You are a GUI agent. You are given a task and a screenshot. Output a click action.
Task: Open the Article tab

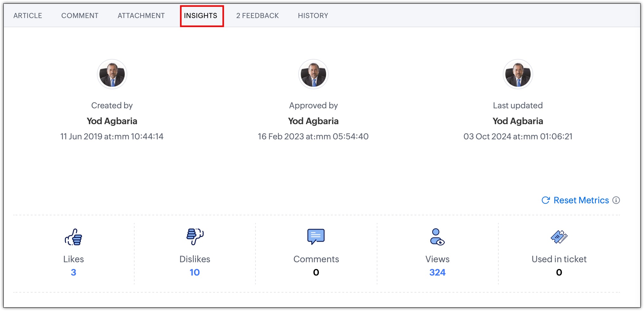tap(28, 16)
